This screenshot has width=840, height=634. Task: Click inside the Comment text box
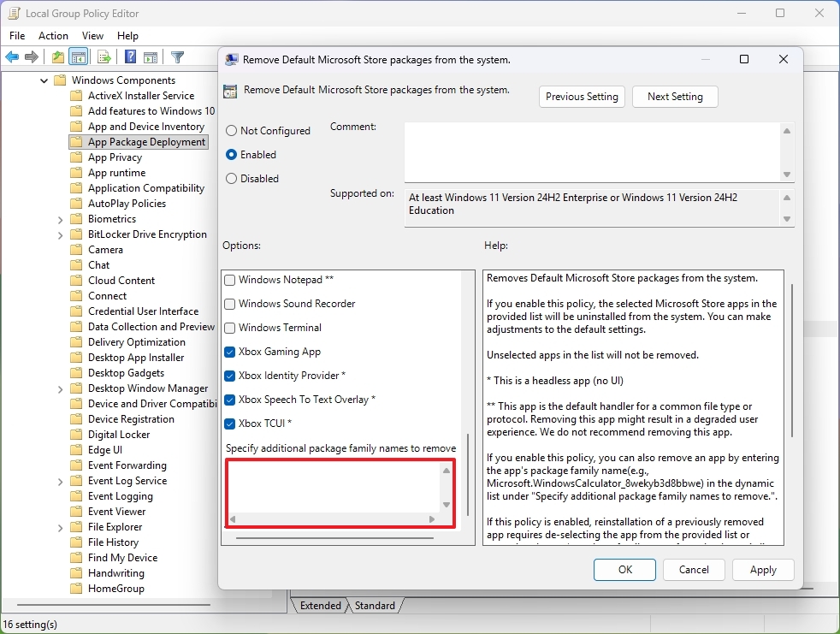[x=592, y=152]
